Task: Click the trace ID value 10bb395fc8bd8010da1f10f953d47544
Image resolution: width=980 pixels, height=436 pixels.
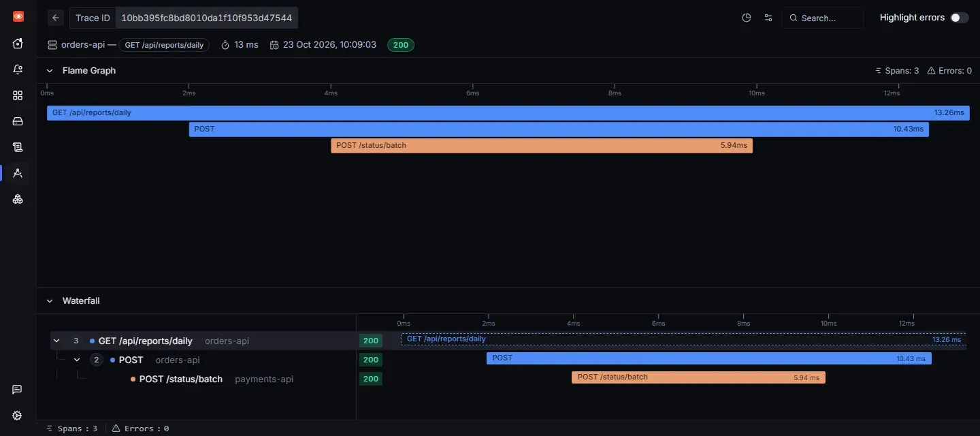Action: click(206, 18)
